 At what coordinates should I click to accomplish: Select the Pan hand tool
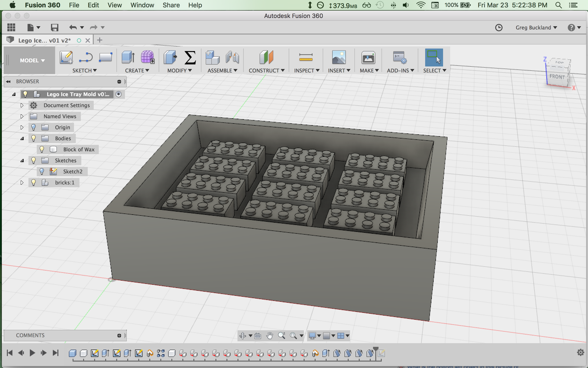pyautogui.click(x=269, y=336)
